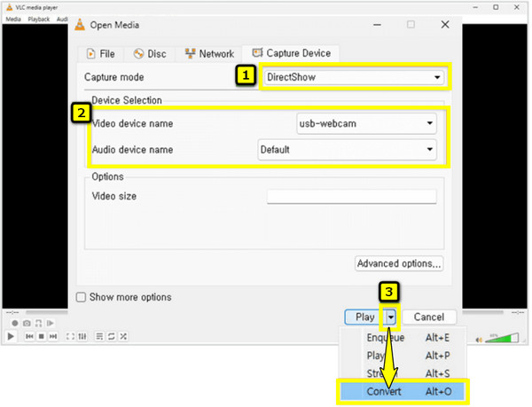This screenshot has height=407, width=532.
Task: Switch to the File tab
Action: click(100, 54)
